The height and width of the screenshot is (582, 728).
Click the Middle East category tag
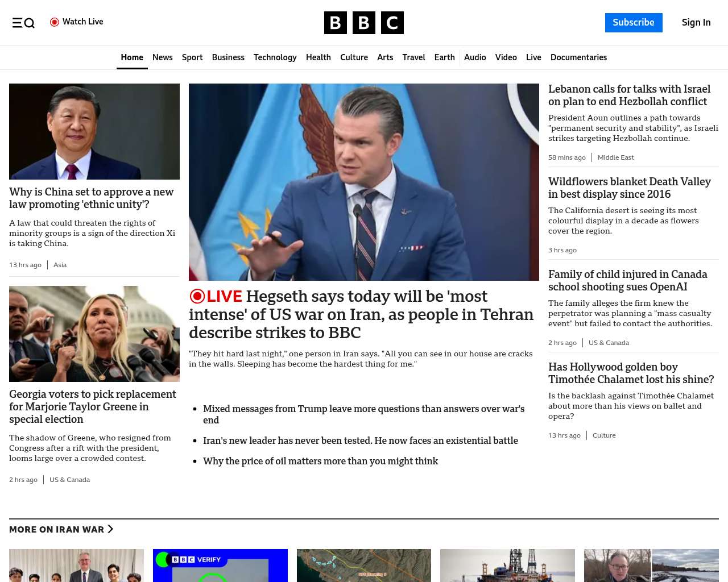pos(615,157)
